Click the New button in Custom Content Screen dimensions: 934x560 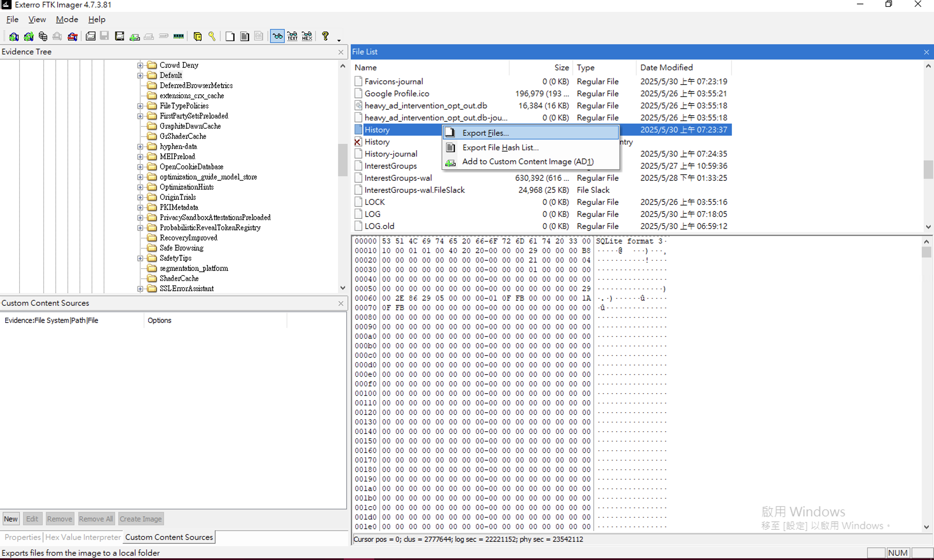click(x=10, y=519)
